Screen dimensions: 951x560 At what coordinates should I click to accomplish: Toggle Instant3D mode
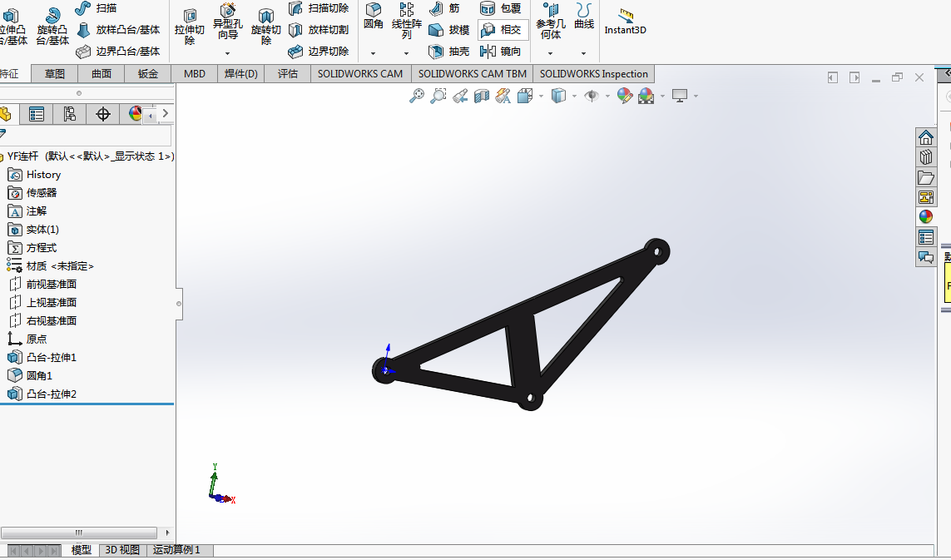(x=626, y=22)
